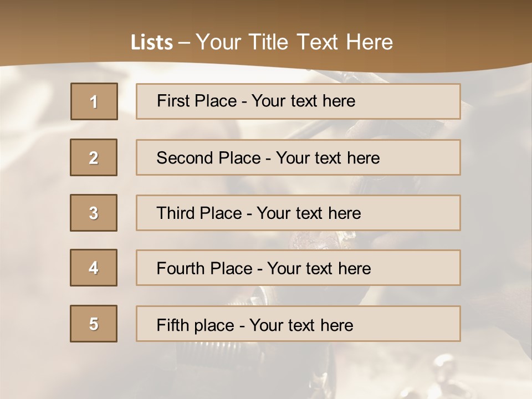The height and width of the screenshot is (399, 532).
Task: Select the number 3 box
Action: click(x=94, y=213)
